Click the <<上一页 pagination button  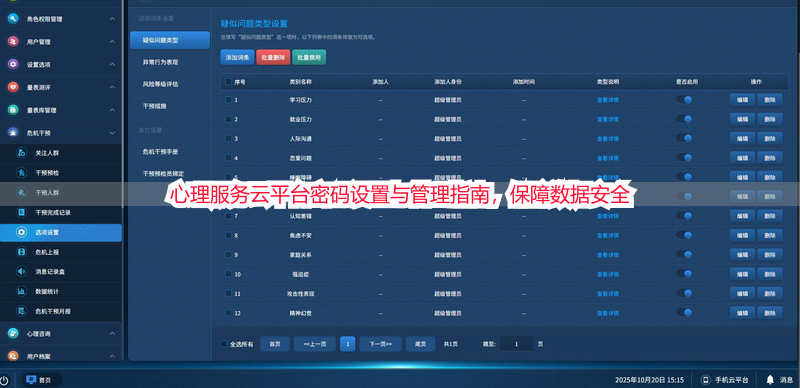314,344
